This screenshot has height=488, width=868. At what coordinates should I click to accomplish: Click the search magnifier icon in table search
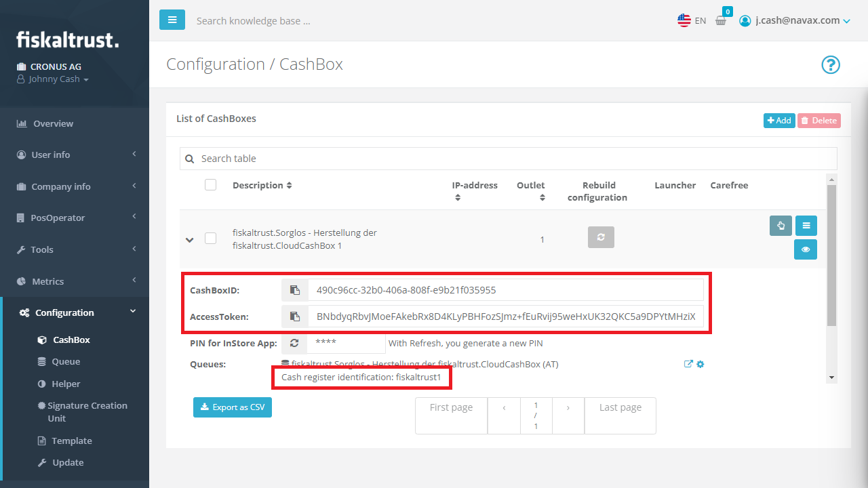coord(190,159)
